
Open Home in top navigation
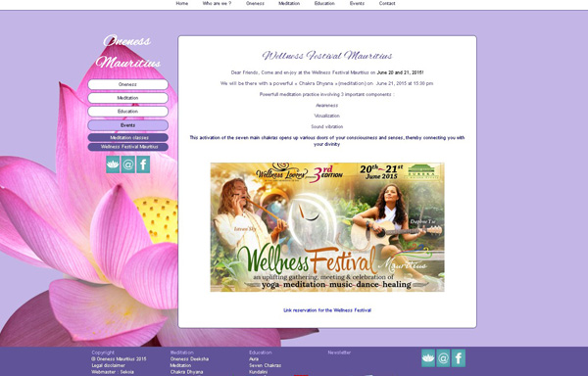coord(182,3)
